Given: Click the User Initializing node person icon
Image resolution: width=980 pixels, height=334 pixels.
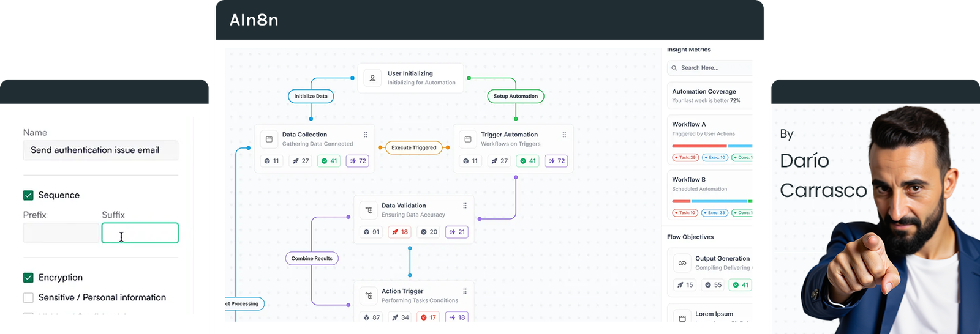Looking at the screenshot, I should [x=372, y=78].
